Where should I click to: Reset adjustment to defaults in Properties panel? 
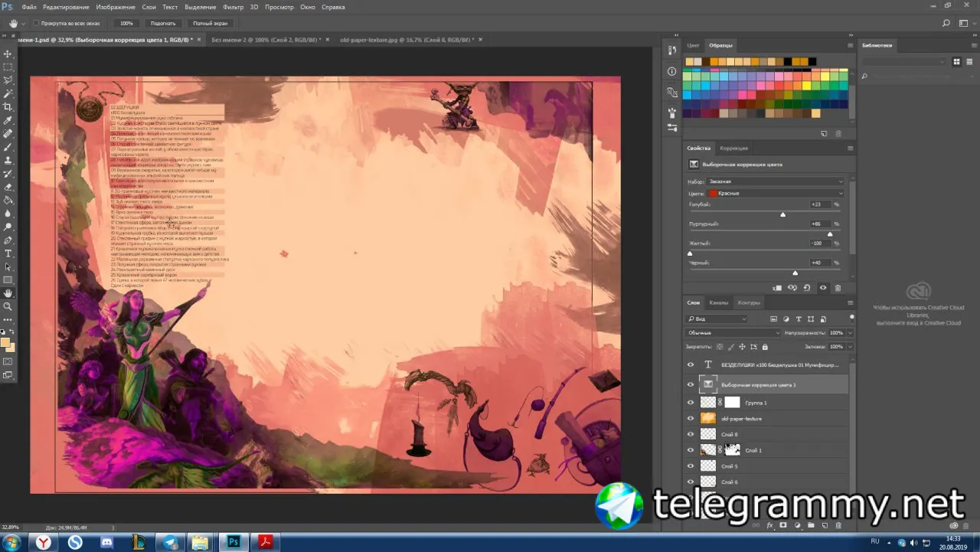[x=807, y=288]
